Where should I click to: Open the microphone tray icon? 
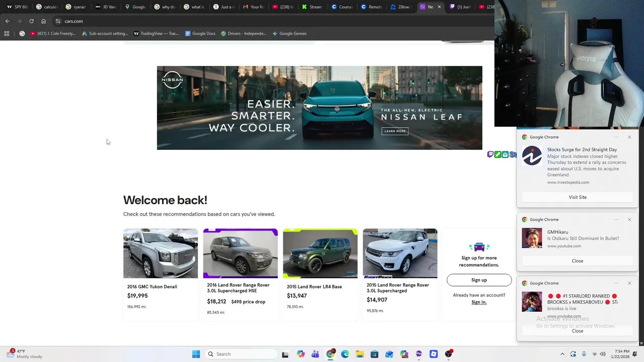pyautogui.click(x=584, y=354)
